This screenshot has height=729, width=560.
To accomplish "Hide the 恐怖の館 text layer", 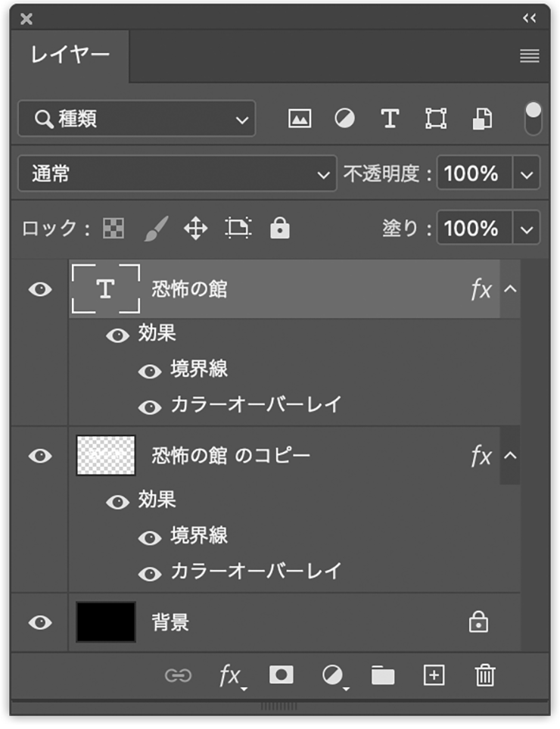I will [x=40, y=289].
